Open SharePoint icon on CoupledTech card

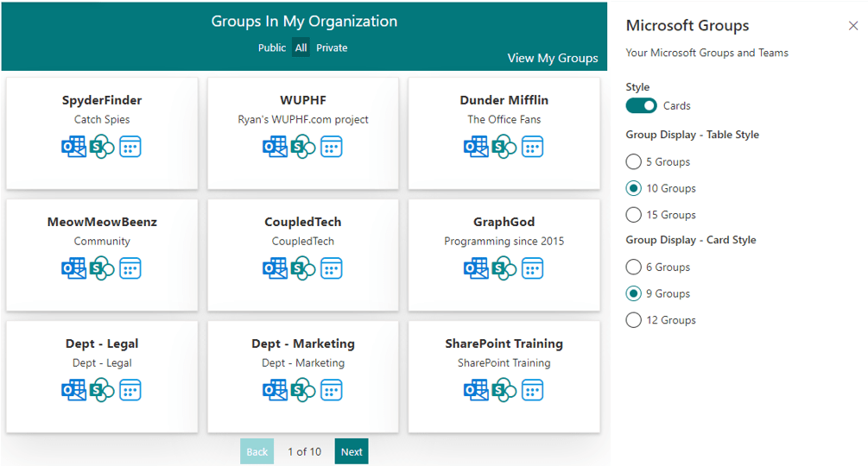coord(302,268)
